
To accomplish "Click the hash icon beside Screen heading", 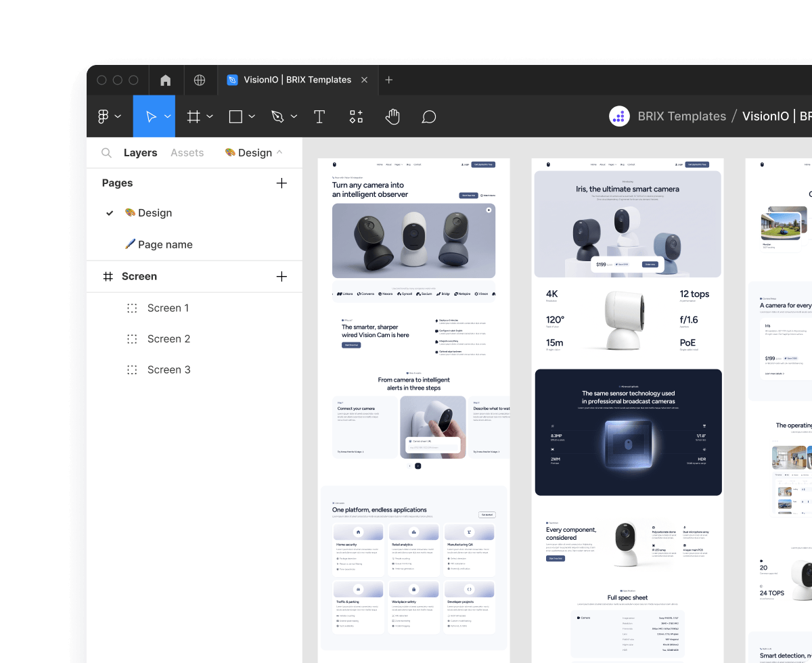I will point(108,277).
